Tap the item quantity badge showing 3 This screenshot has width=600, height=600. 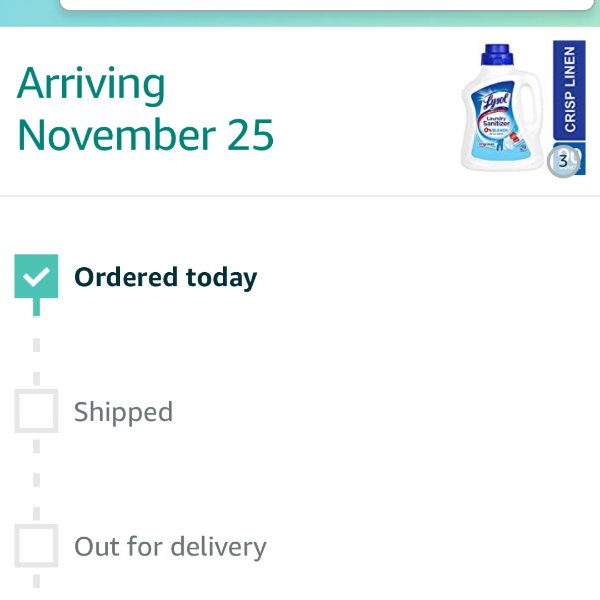pyautogui.click(x=563, y=161)
